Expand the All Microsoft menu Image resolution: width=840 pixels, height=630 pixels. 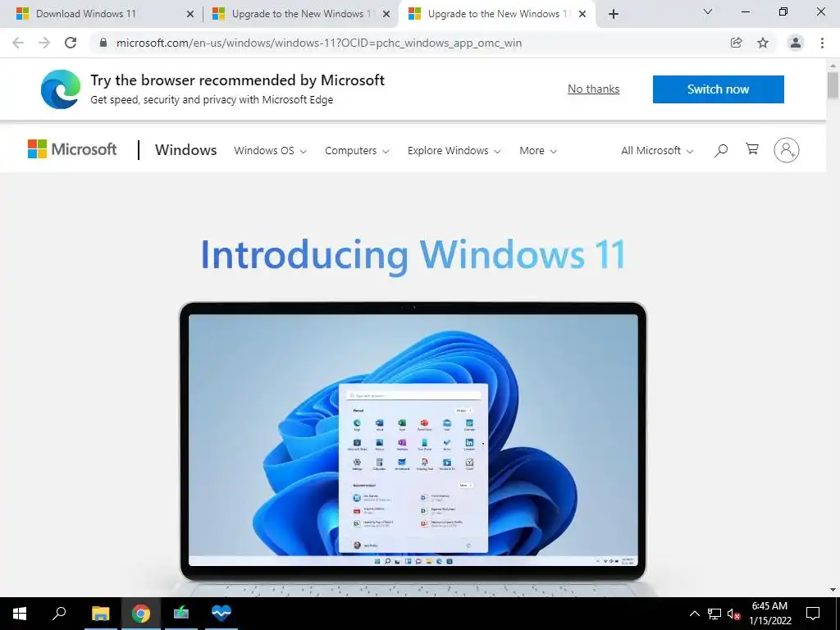[x=657, y=151]
